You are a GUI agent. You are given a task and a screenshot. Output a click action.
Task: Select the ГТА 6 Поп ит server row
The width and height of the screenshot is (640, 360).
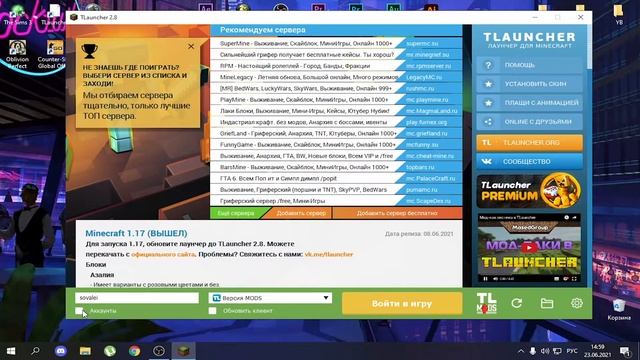336,178
